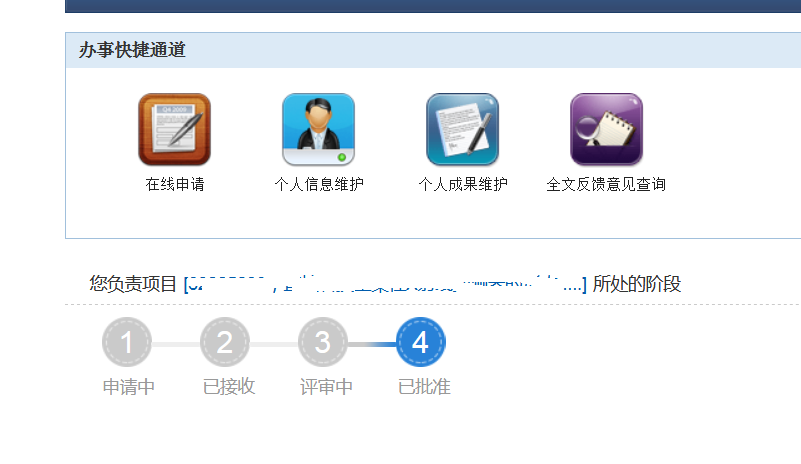Select step 1 circle 申请中
The image size is (801, 464).
(127, 342)
